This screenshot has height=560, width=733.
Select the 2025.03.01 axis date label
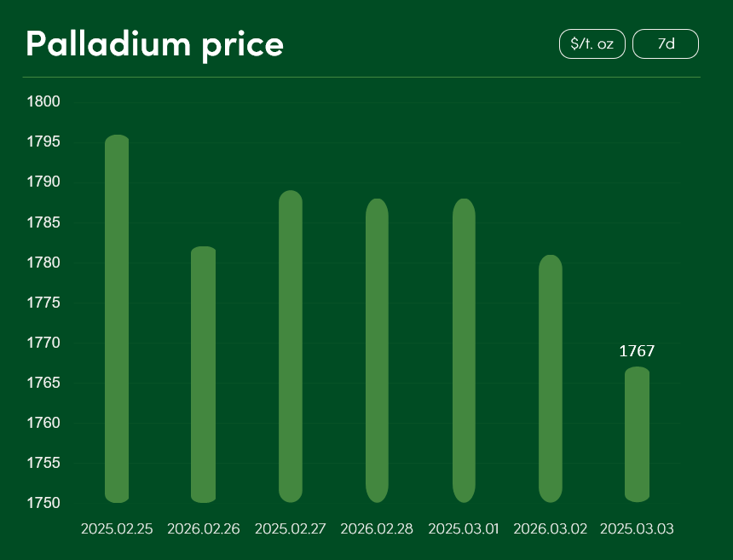click(464, 529)
